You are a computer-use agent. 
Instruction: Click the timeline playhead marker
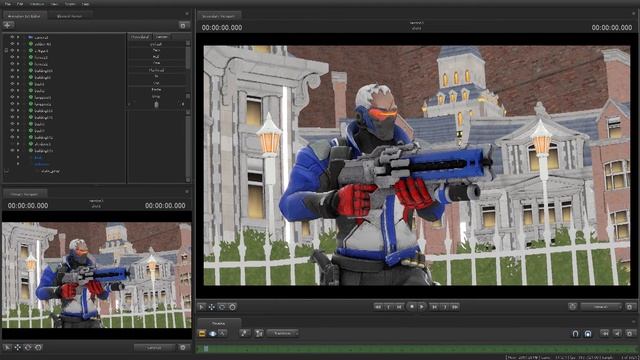click(x=206, y=349)
